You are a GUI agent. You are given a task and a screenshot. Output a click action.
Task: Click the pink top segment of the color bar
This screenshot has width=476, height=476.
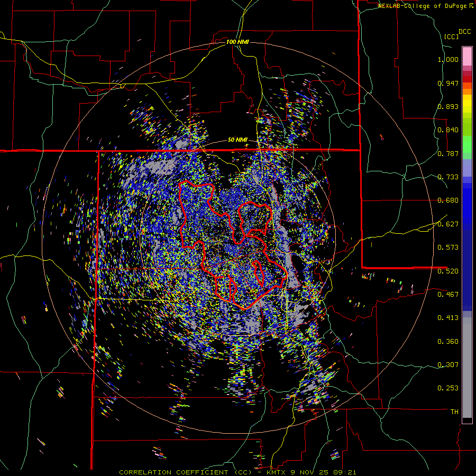(467, 56)
